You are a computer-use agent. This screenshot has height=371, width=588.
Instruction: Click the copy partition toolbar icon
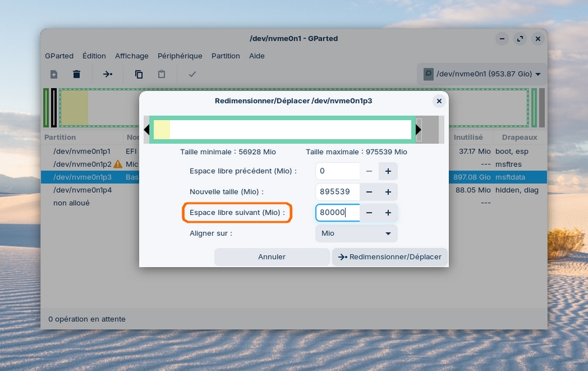tap(139, 74)
